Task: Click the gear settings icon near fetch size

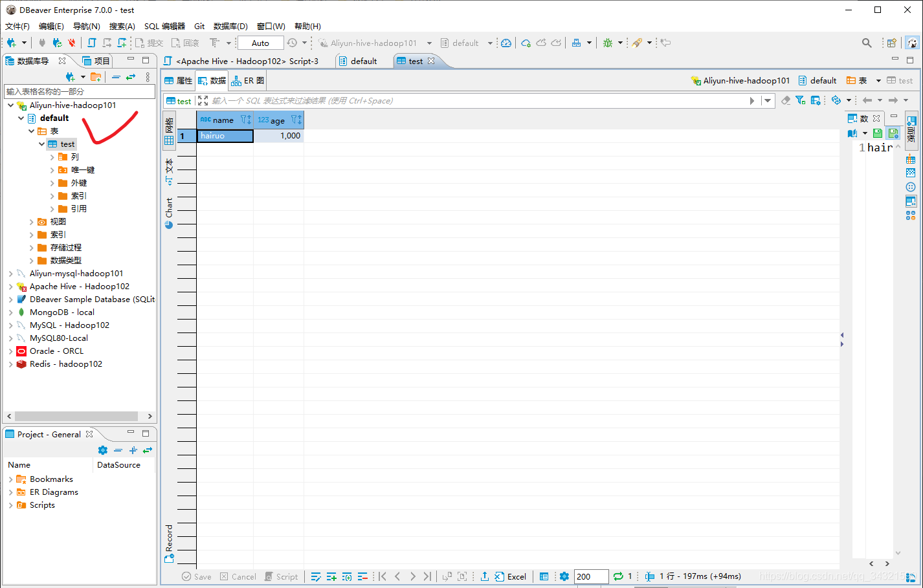Action: pyautogui.click(x=564, y=576)
